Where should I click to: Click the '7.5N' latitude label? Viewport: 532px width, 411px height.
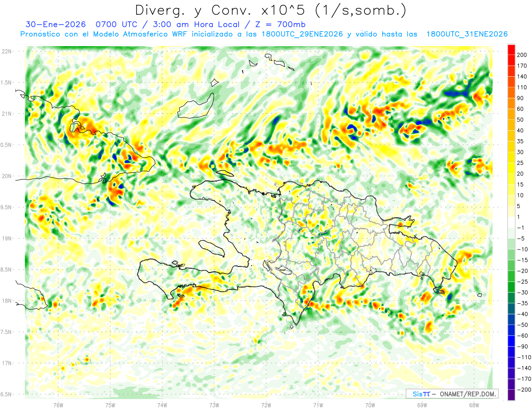click(6, 332)
